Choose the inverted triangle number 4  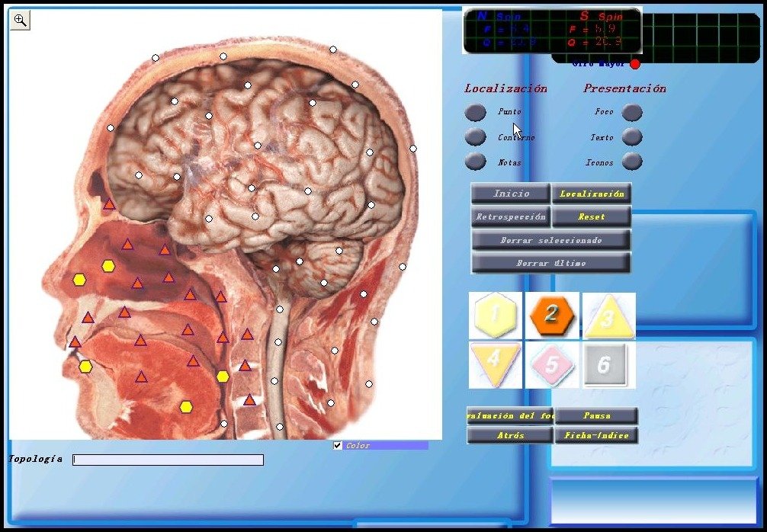pyautogui.click(x=495, y=364)
